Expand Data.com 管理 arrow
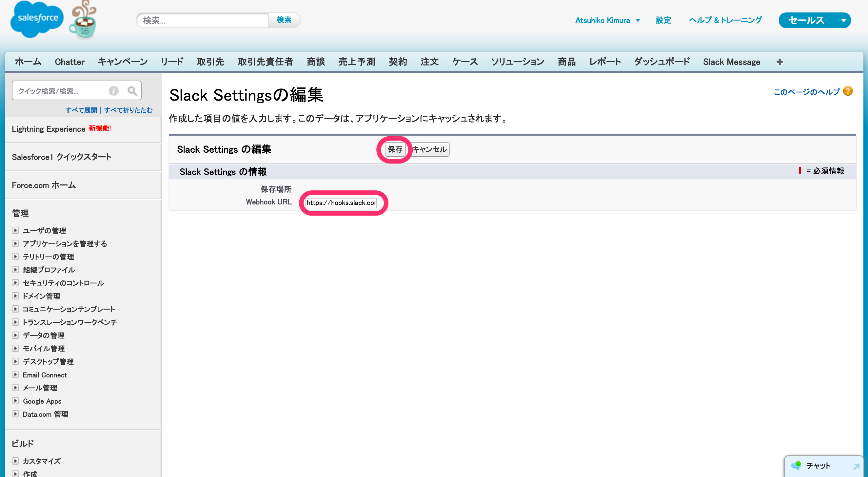This screenshot has width=868, height=477. tap(15, 414)
